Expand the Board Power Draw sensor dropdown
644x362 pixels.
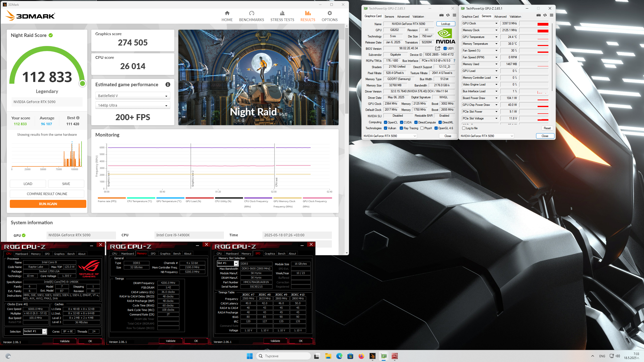(x=496, y=98)
